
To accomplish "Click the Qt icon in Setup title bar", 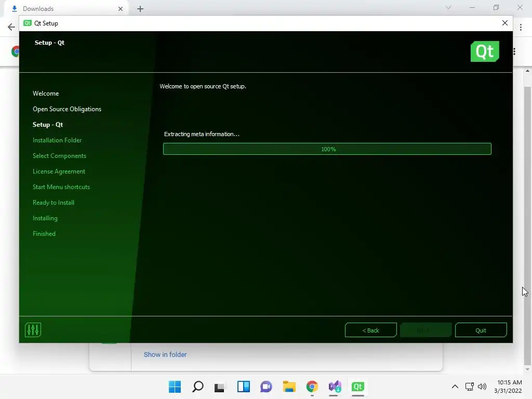I will [x=28, y=23].
